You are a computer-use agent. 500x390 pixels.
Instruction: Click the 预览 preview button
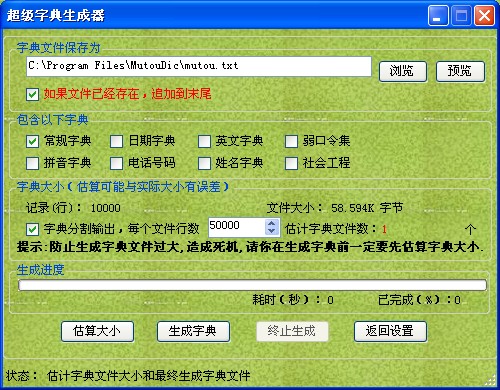pos(460,71)
